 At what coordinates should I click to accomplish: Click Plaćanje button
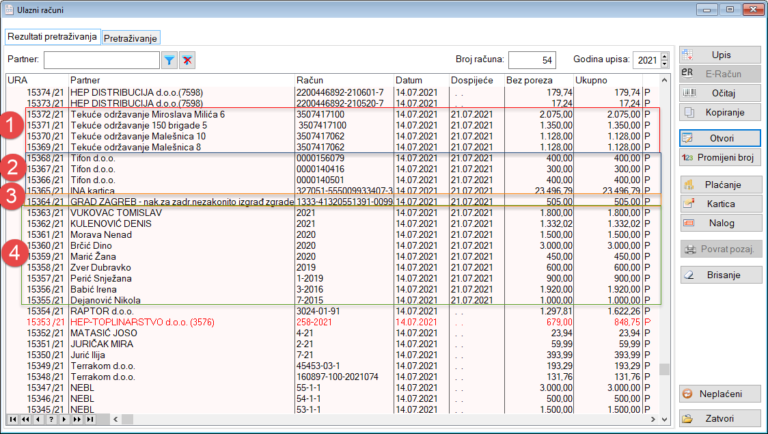(x=718, y=184)
